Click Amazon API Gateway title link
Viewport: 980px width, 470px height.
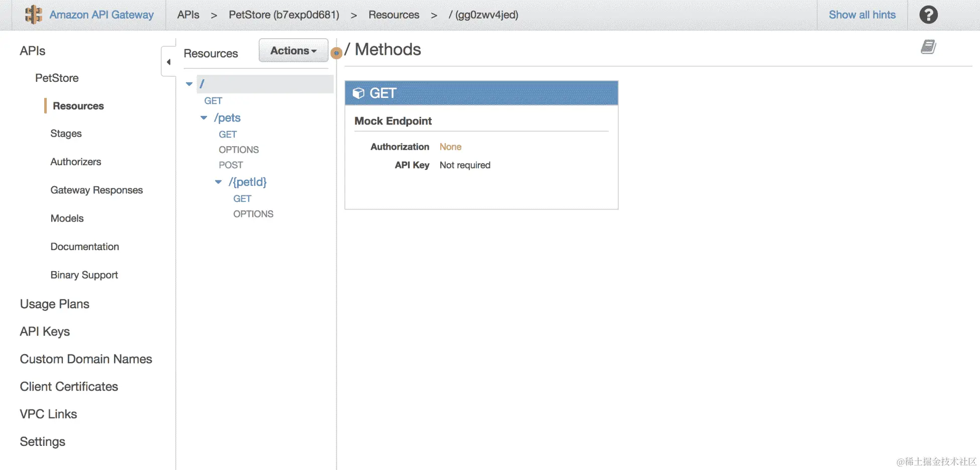point(102,15)
